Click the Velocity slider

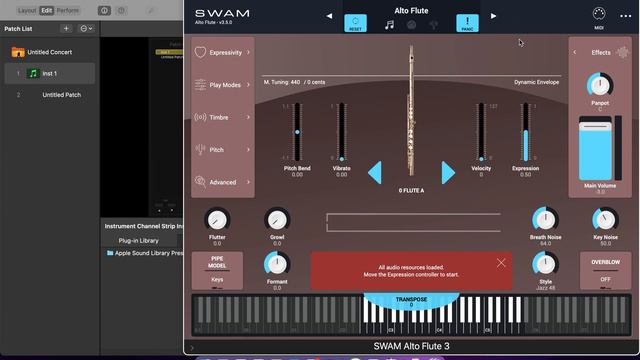click(481, 132)
